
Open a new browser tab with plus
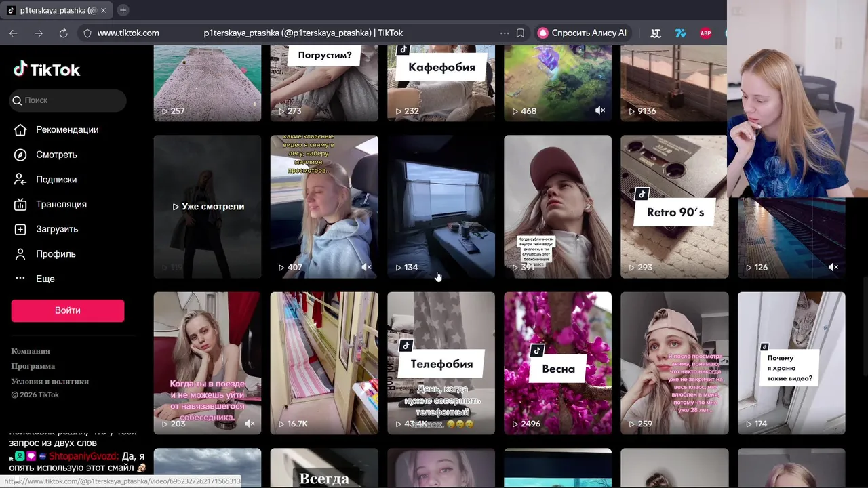(123, 10)
